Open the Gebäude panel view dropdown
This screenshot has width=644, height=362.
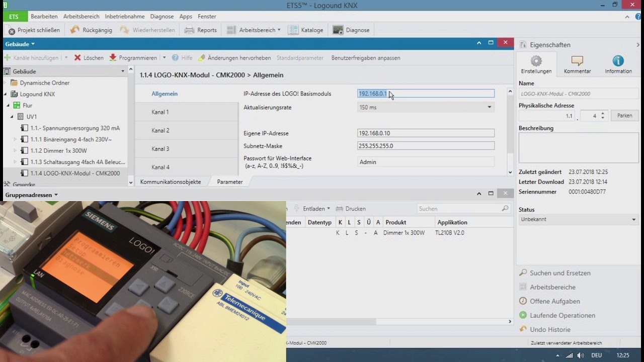(20, 44)
